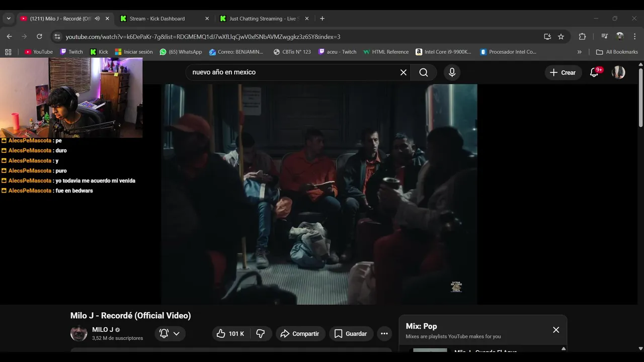Go back in browser history
644x362 pixels.
(9, 36)
